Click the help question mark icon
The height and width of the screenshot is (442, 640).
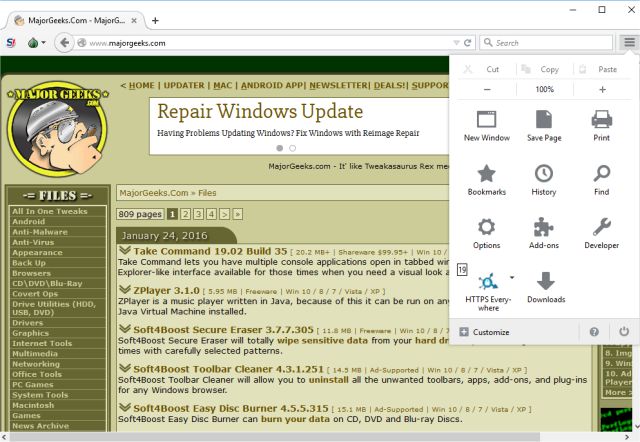594,332
